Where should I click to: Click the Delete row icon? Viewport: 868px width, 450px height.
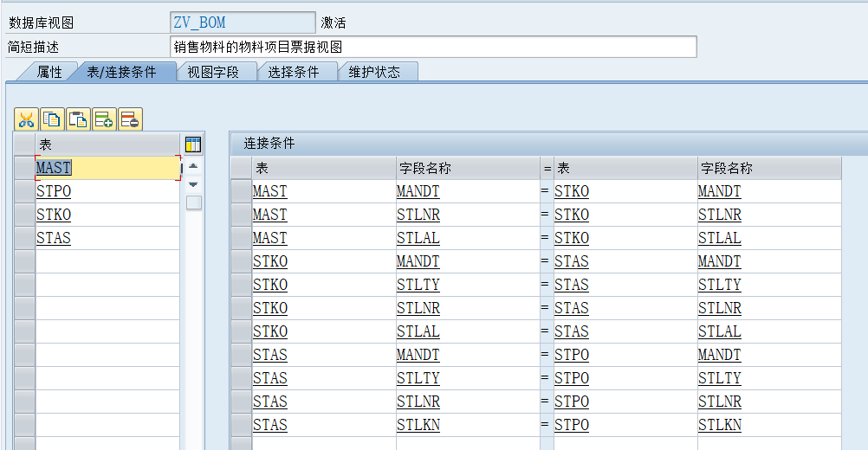pos(130,119)
